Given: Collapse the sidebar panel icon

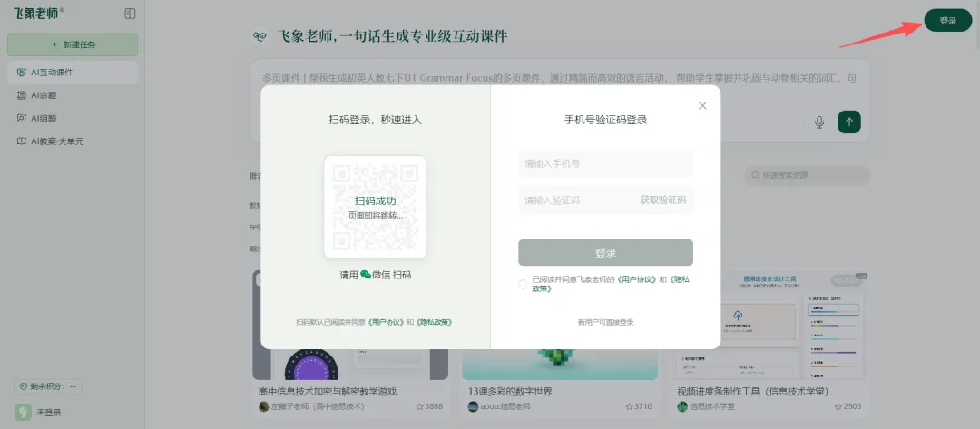Looking at the screenshot, I should click(x=130, y=14).
